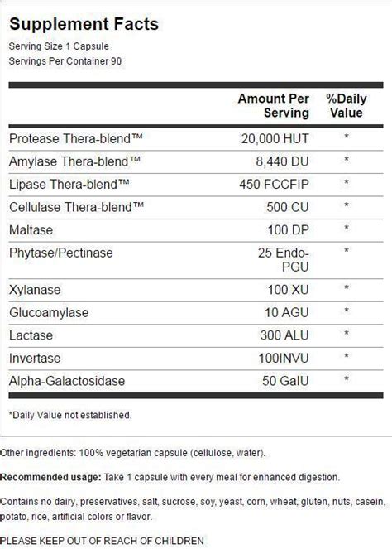Image resolution: width=392 pixels, height=549 pixels.
Task: Click the Alpha-Galactosidase ingredient name
Action: 67,381
